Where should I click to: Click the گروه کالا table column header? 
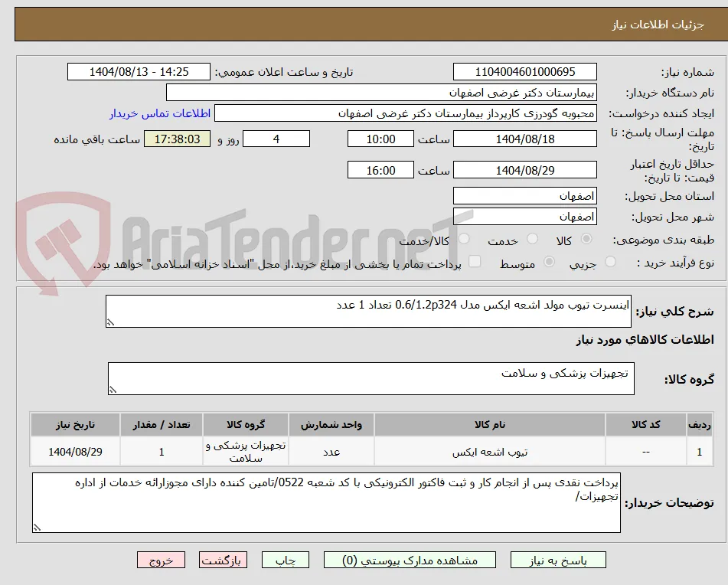[246, 425]
